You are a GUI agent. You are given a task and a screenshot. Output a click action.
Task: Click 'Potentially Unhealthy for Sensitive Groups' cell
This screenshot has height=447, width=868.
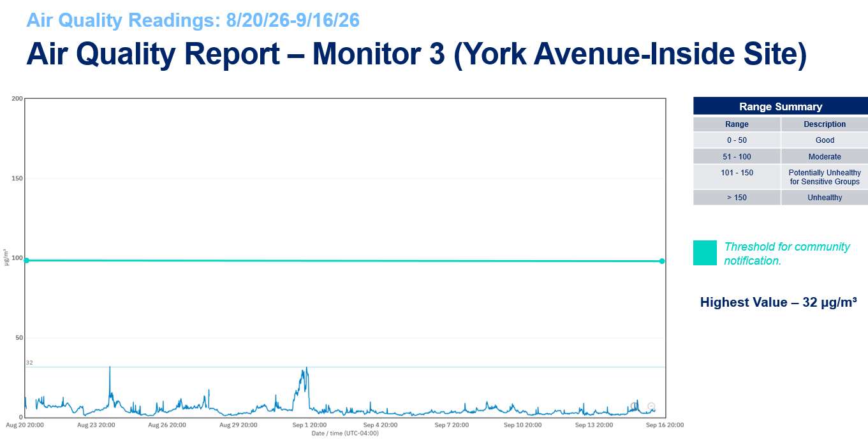(x=825, y=177)
